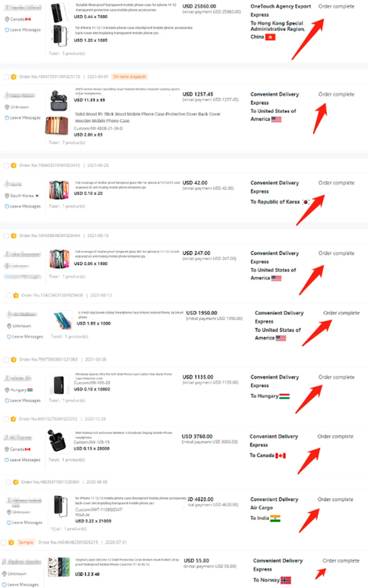Toggle the checkbox on the Sample order row

pyautogui.click(x=4, y=542)
